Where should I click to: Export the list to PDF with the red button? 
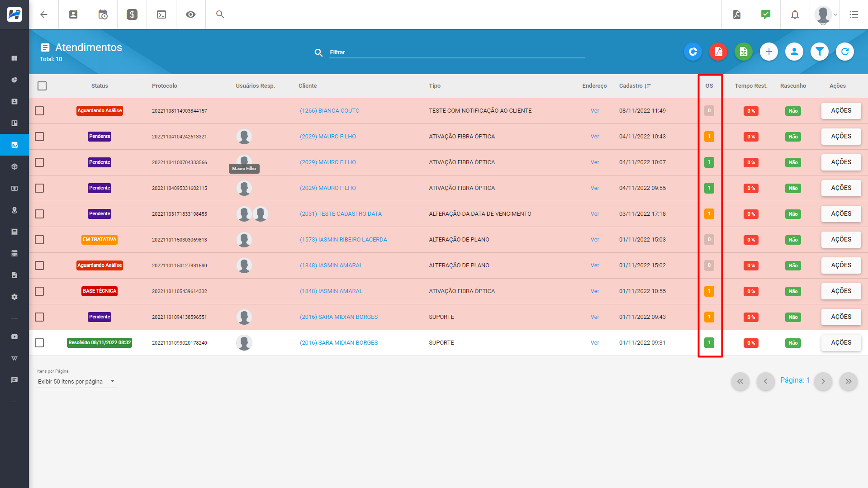[718, 52]
